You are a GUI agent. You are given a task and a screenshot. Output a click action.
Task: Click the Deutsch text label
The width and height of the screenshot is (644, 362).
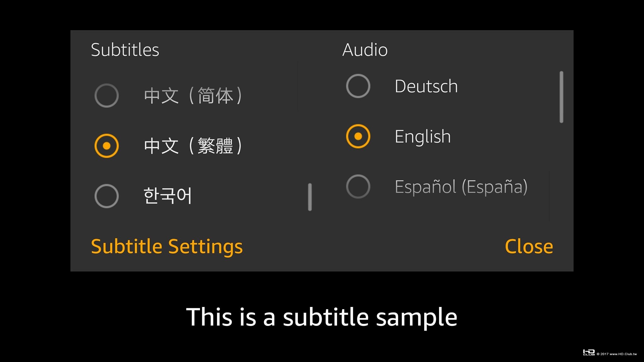[x=426, y=86]
